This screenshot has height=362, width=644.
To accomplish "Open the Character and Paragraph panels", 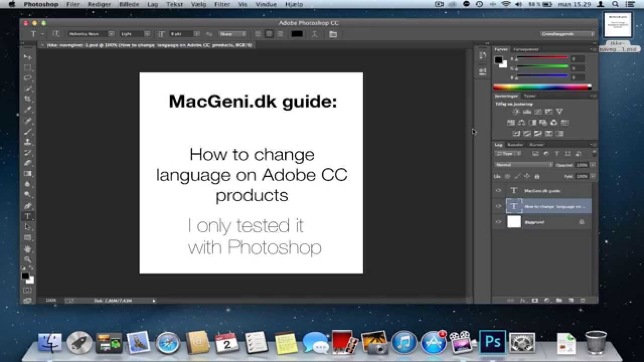I will tap(333, 34).
